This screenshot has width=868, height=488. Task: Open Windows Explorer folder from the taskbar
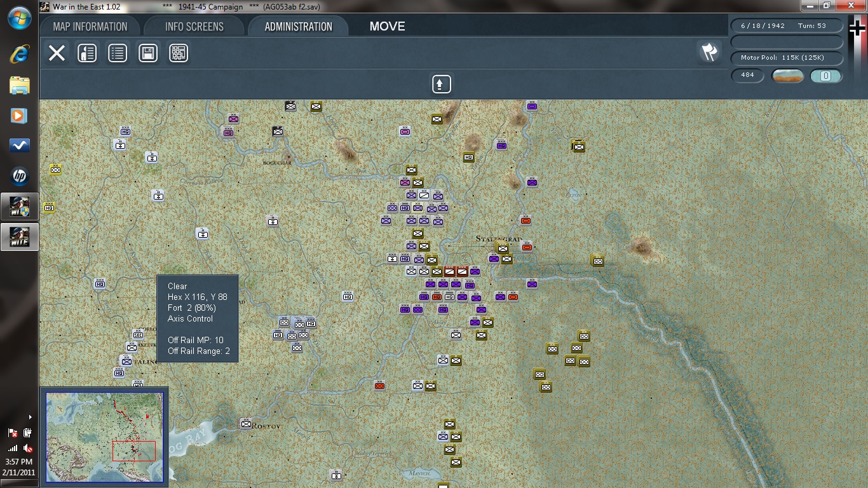pos(19,85)
